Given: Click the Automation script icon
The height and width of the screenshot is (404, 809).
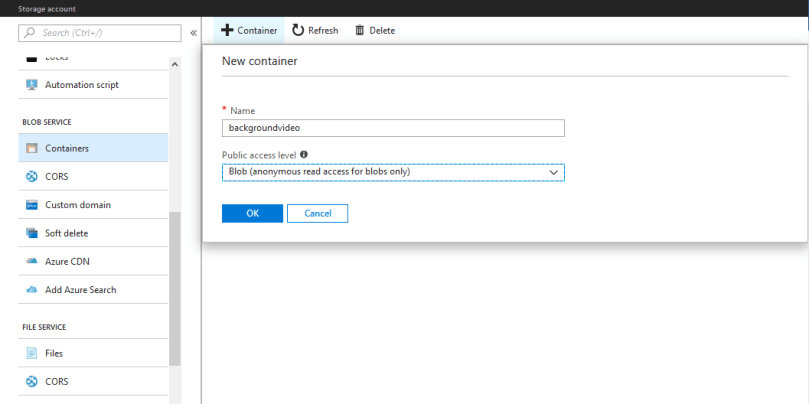Looking at the screenshot, I should point(31,85).
